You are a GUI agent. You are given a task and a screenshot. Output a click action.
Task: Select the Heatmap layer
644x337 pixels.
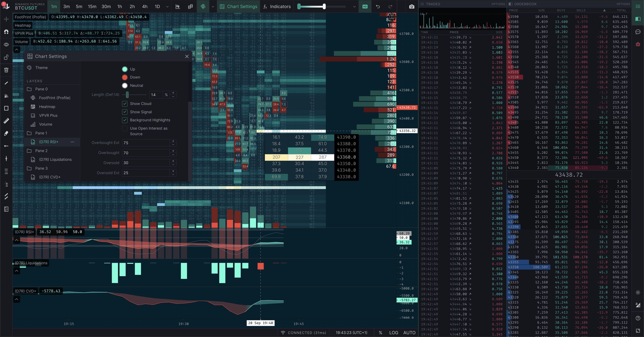pos(47,107)
